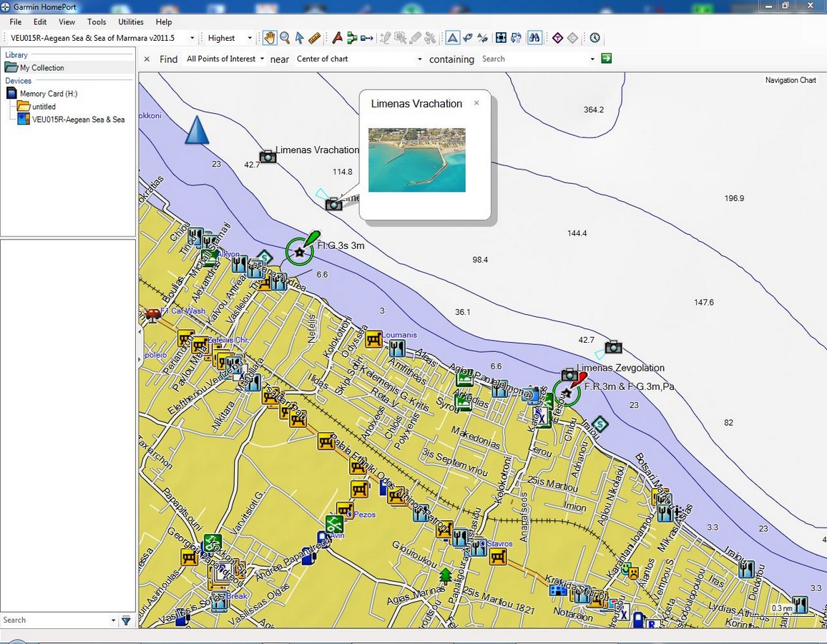Activate the Zoom magnifier tool

tap(285, 37)
